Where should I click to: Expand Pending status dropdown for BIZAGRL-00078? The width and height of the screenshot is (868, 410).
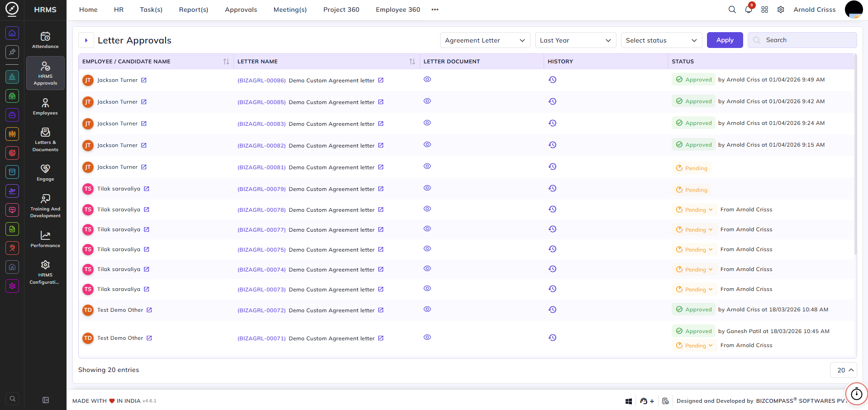pyautogui.click(x=694, y=210)
